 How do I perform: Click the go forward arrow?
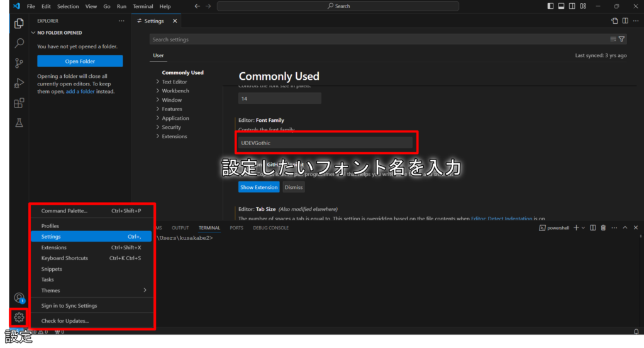click(208, 6)
